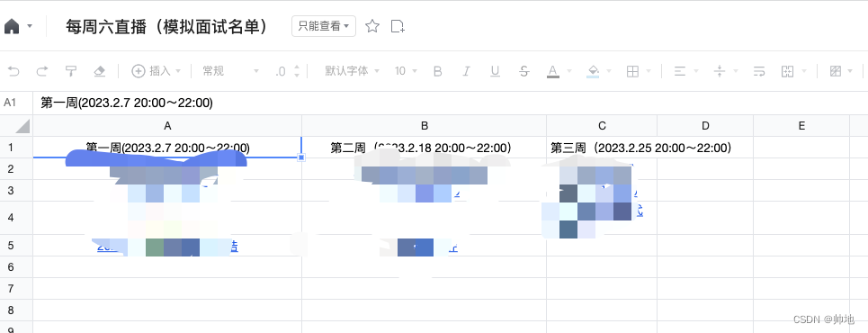Select column C header
868x333 pixels.
click(602, 126)
